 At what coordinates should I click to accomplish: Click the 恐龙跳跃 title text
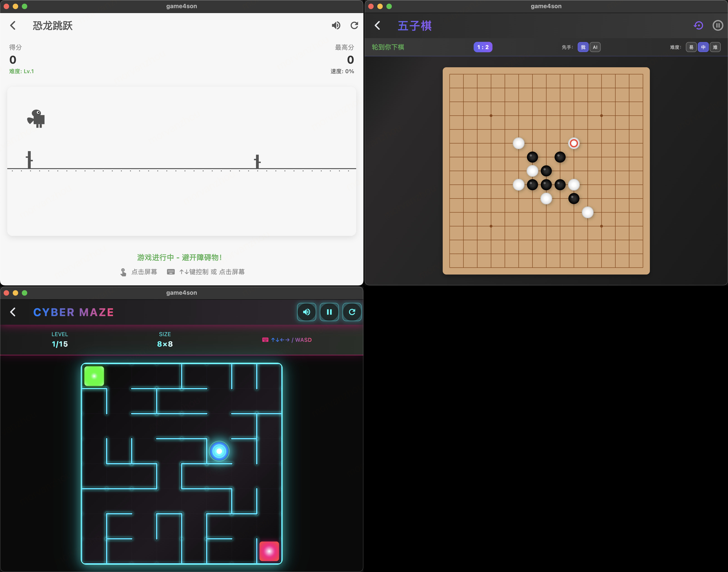[x=52, y=25]
